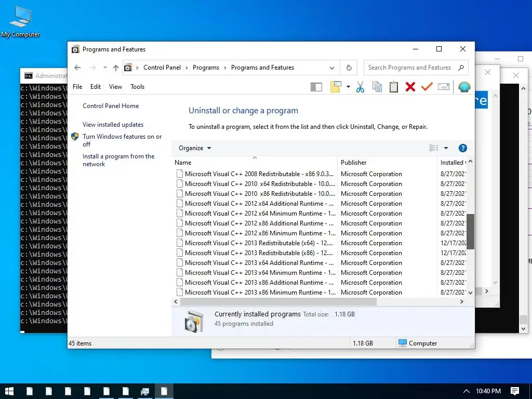Image resolution: width=532 pixels, height=399 pixels.
Task: Click the Programs breadcrumb in the address bar
Action: 206,68
